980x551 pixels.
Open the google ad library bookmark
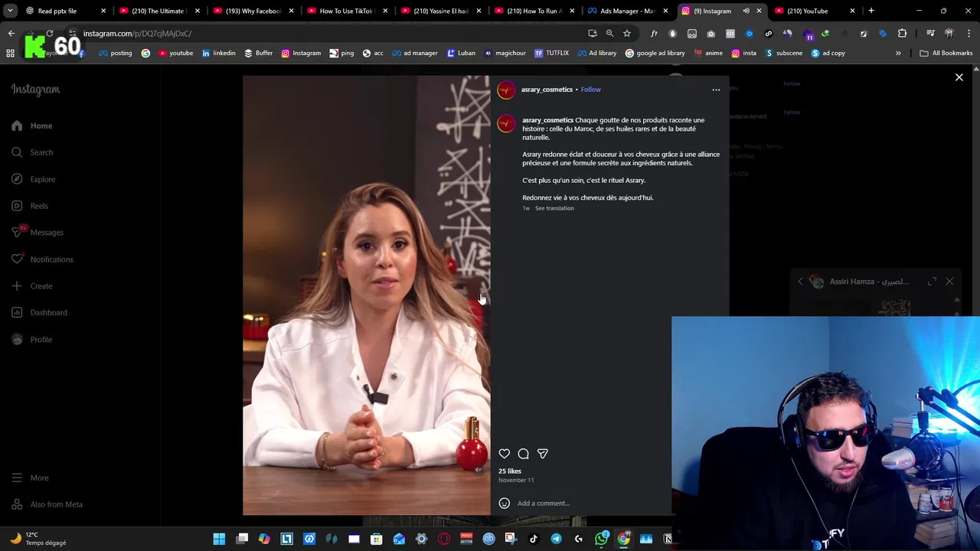(655, 53)
